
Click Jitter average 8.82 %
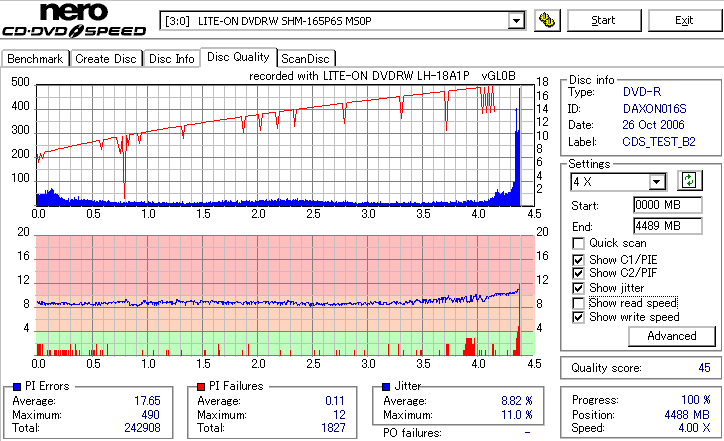pyautogui.click(x=517, y=401)
